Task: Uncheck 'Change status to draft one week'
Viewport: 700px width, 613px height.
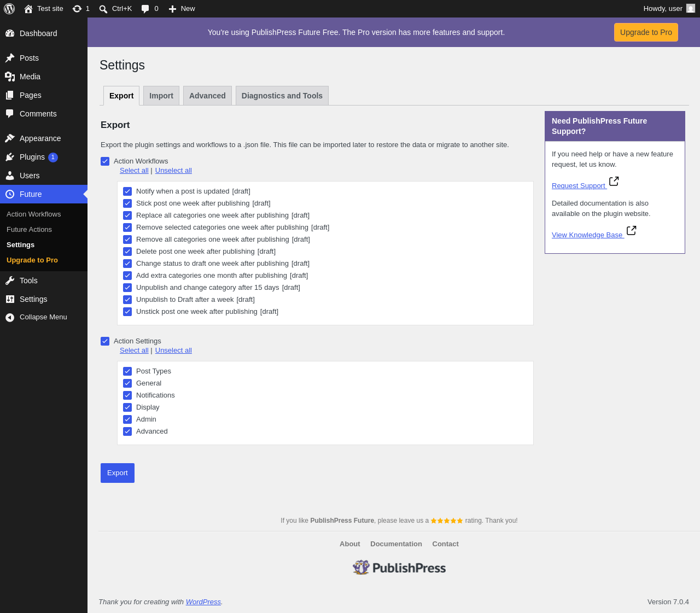Action: (127, 264)
